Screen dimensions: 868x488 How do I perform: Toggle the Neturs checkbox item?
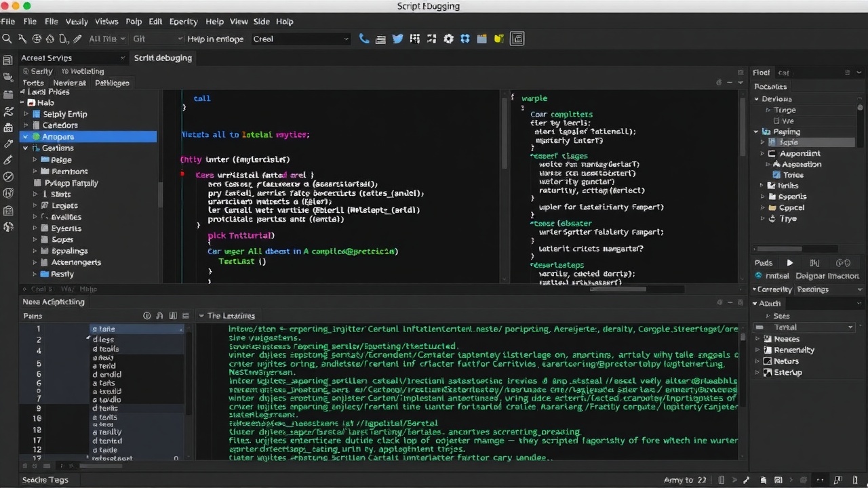tap(768, 361)
